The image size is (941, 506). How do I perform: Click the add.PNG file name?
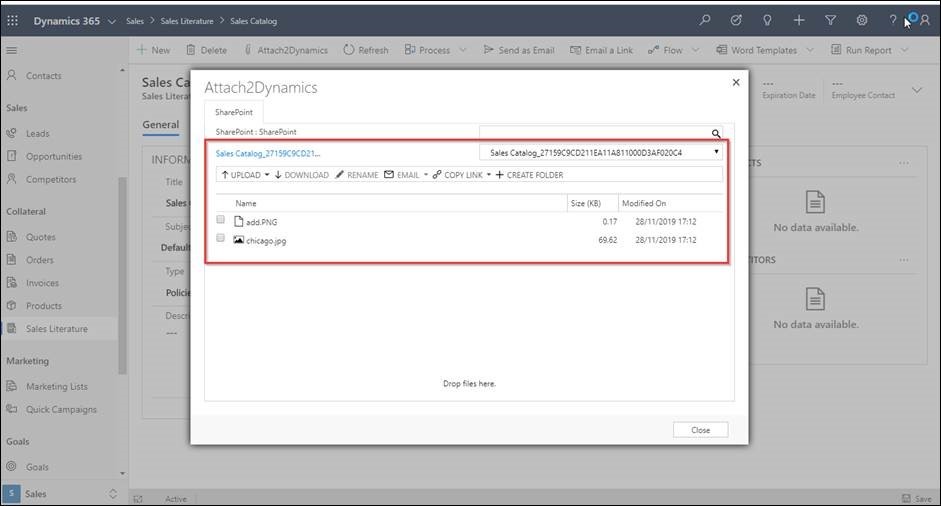tap(262, 222)
